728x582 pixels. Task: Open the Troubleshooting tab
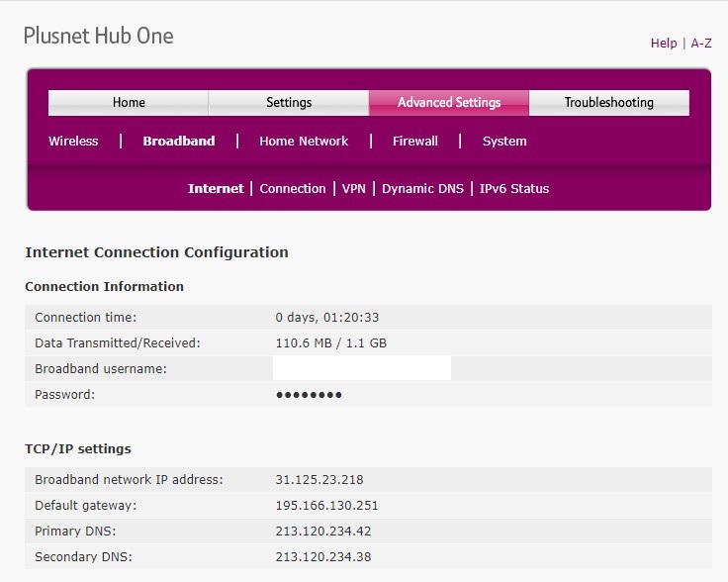tap(608, 103)
